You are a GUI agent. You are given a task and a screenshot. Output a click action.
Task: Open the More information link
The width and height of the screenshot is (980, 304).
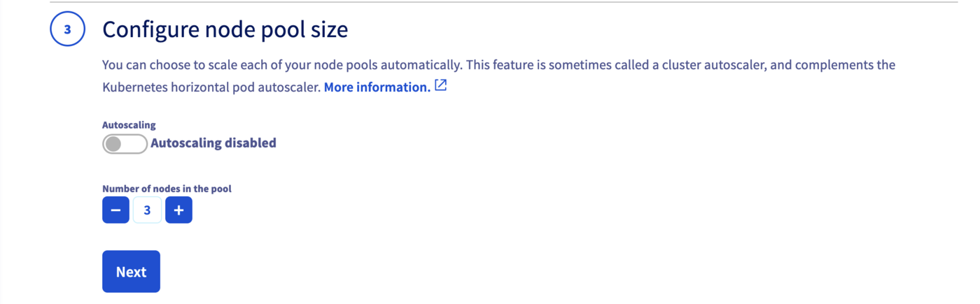tap(377, 87)
